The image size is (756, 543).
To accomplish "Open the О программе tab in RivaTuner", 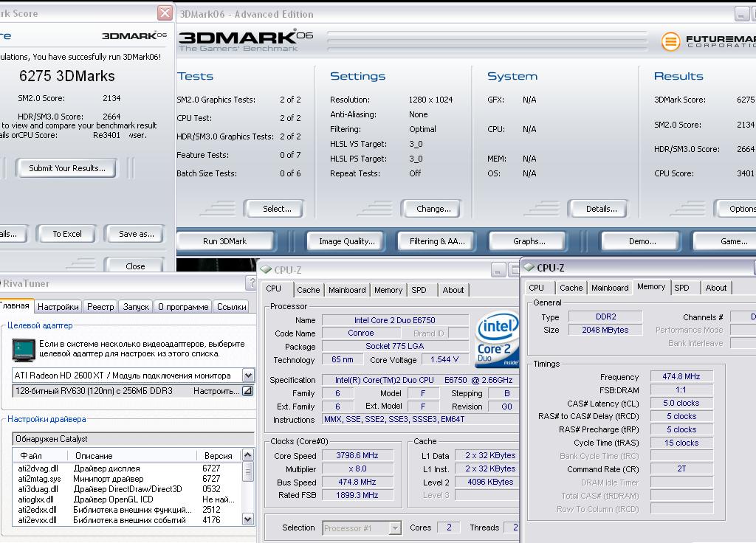I will 183,307.
